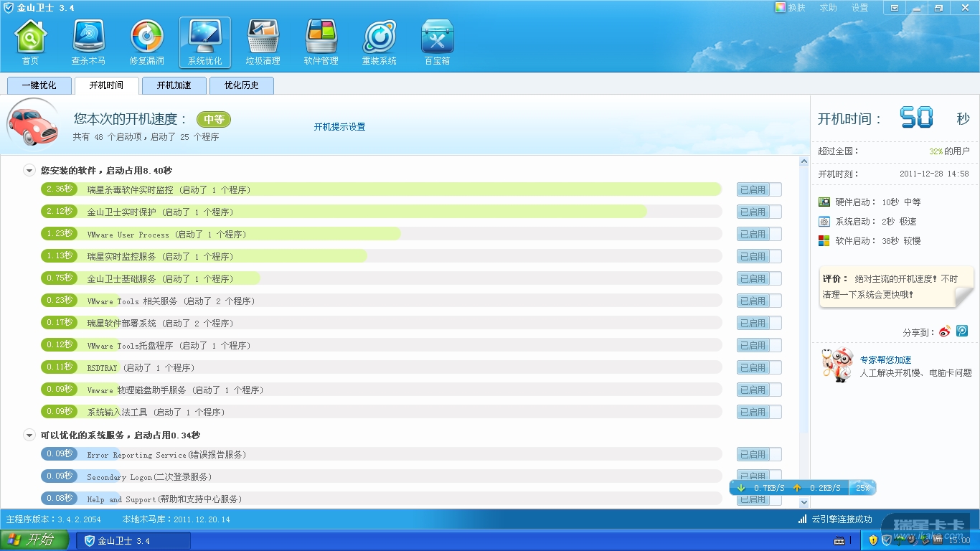Toggle 已启用 for 瑞星软件部署系统
The image size is (980, 551).
point(759,324)
